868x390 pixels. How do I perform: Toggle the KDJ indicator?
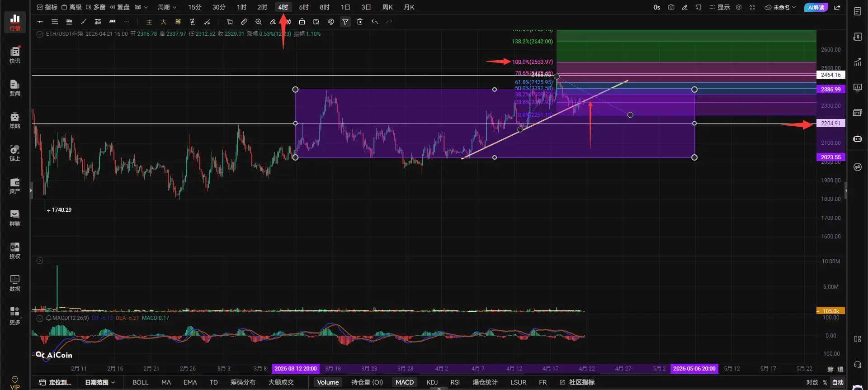432,382
